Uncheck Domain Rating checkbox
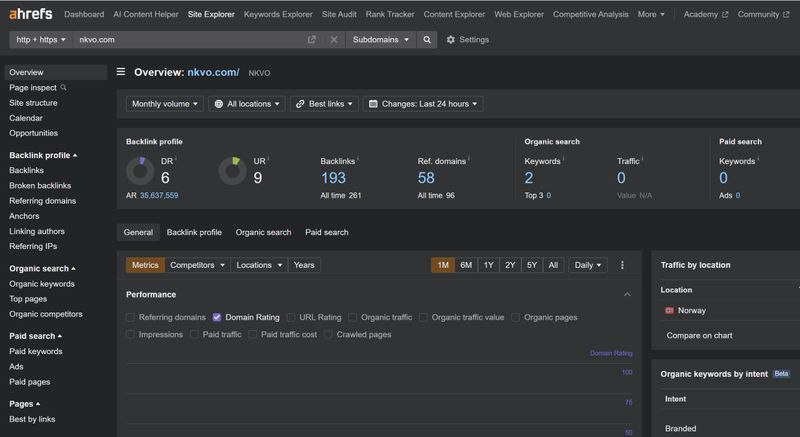The width and height of the screenshot is (800, 437). (217, 318)
